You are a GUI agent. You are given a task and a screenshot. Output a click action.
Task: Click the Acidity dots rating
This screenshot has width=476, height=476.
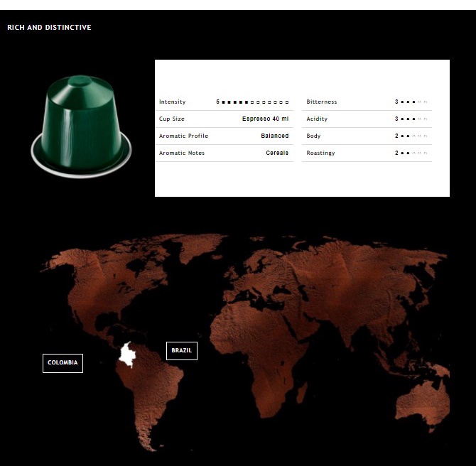tap(413, 119)
